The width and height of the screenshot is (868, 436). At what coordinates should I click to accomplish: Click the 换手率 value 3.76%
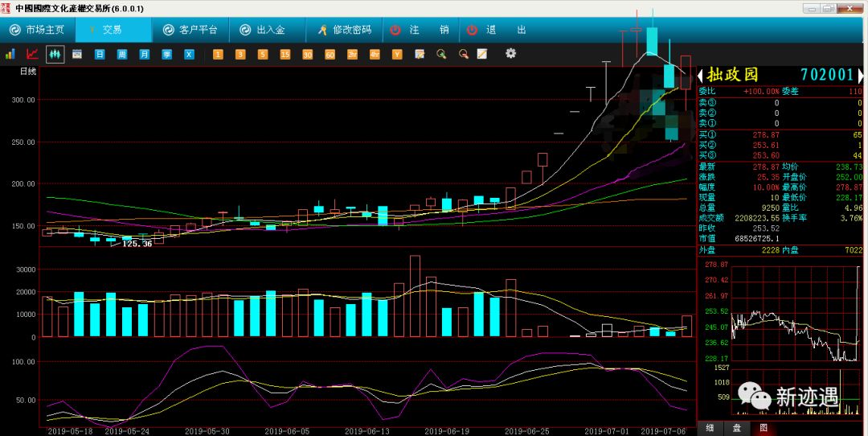click(851, 218)
